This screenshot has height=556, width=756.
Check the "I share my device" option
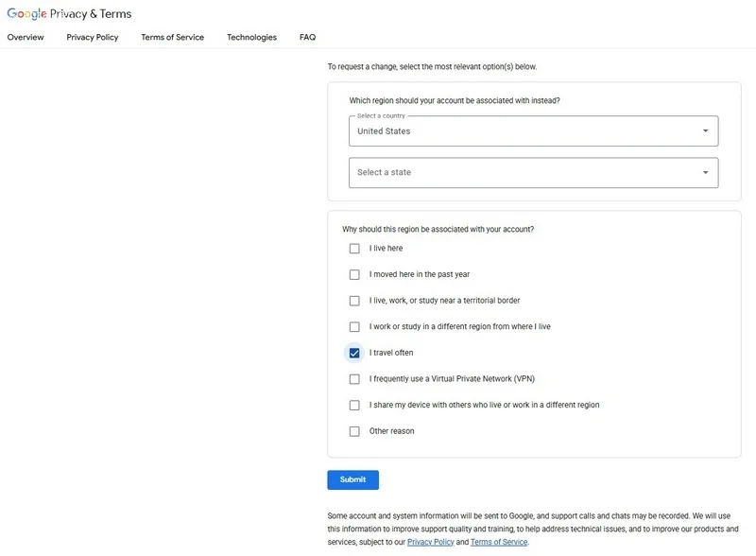pyautogui.click(x=354, y=405)
